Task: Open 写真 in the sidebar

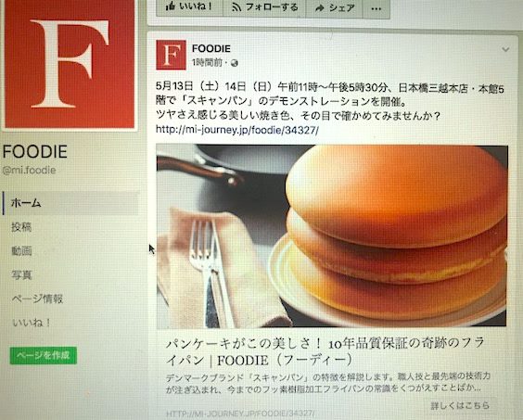Action: pyautogui.click(x=21, y=274)
